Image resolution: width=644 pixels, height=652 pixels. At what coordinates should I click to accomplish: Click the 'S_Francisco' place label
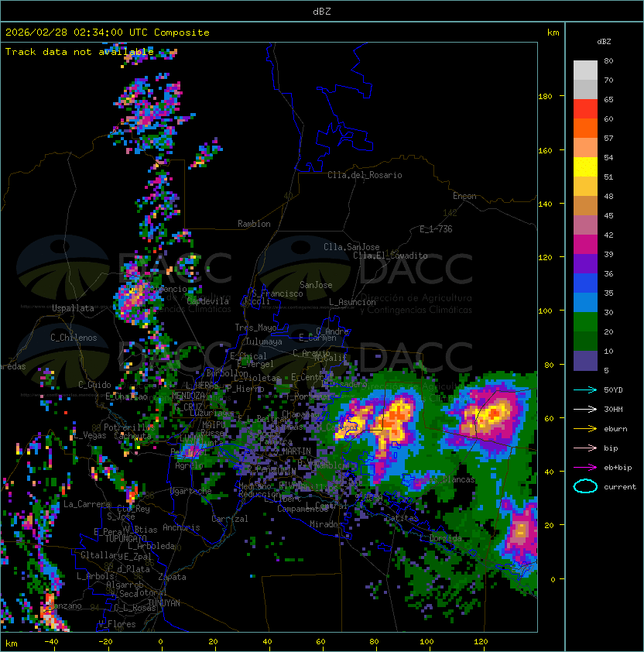pos(277,293)
